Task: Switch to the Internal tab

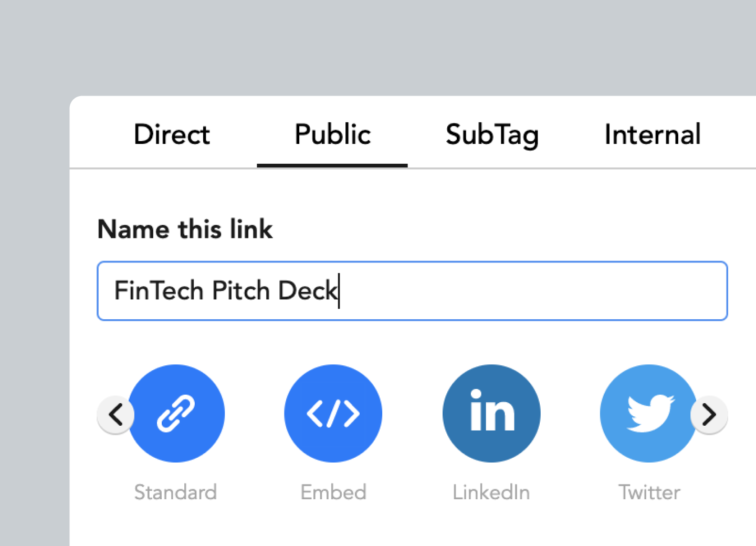Action: (x=653, y=135)
